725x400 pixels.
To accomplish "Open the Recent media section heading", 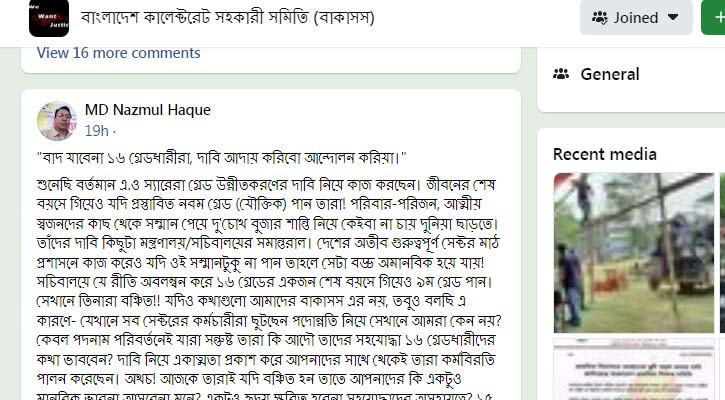I will [x=605, y=154].
